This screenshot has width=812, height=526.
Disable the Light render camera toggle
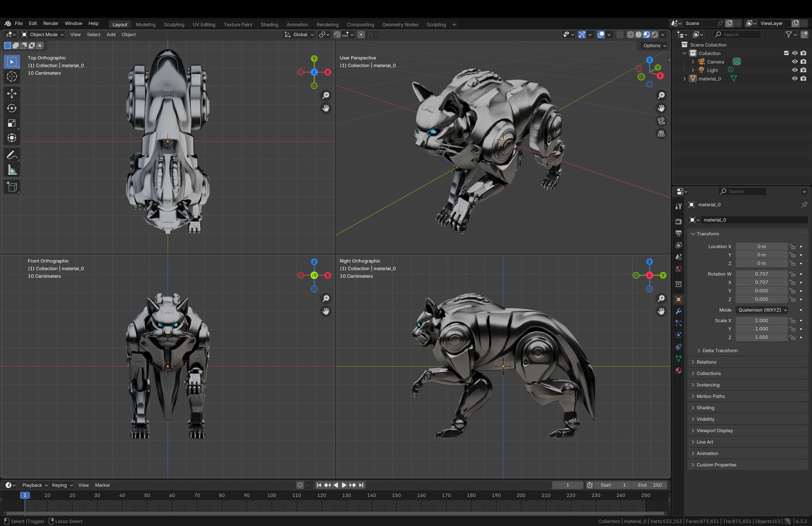(803, 70)
